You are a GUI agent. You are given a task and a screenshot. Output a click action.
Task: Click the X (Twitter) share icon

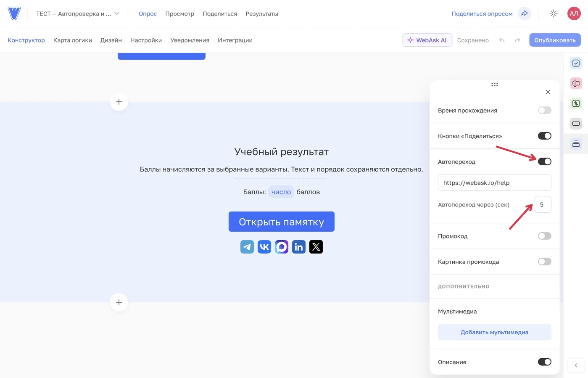click(316, 247)
